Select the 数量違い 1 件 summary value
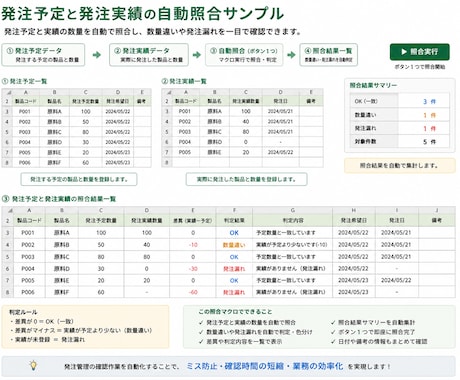 429,115
